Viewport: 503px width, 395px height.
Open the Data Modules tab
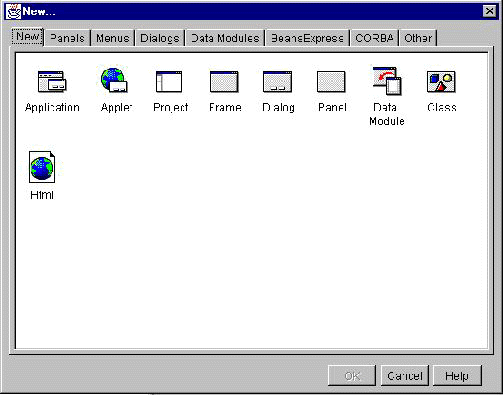point(225,38)
